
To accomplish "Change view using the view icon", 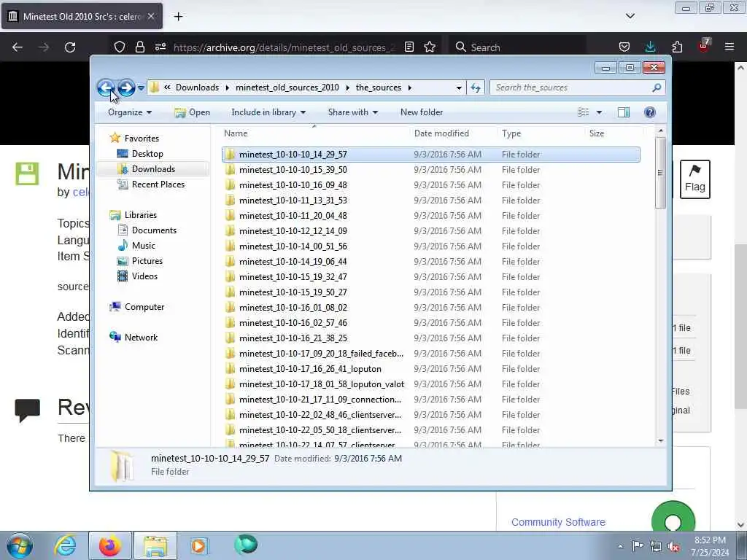I will [583, 112].
